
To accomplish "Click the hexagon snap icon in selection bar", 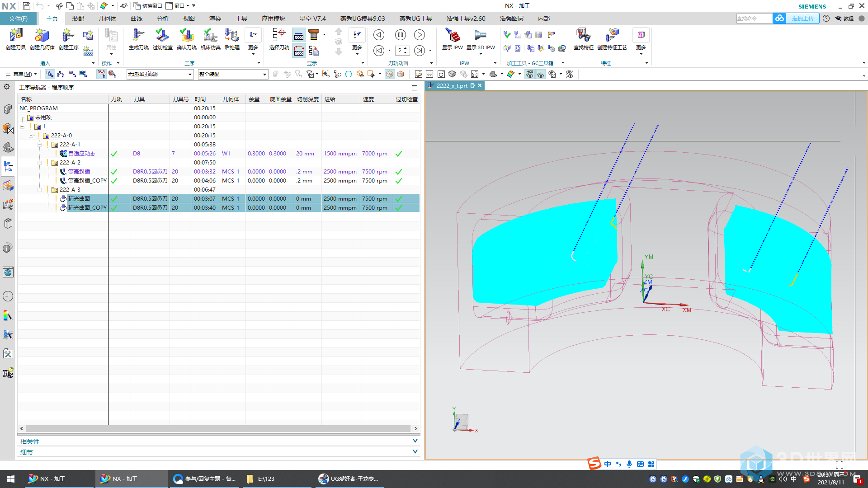I will (x=349, y=74).
